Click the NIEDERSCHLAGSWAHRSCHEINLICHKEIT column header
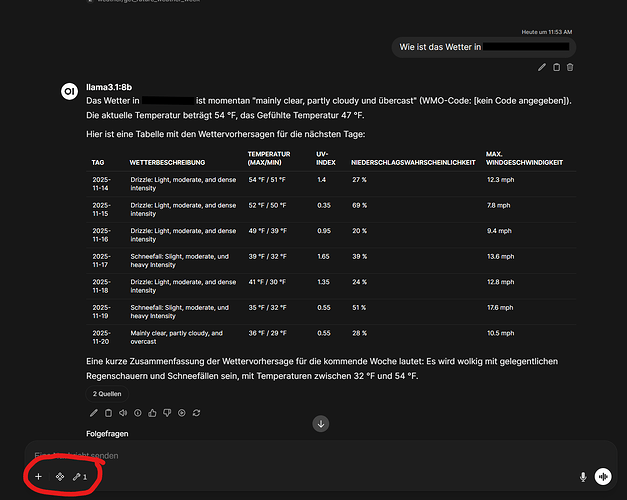The height and width of the screenshot is (500, 627). (413, 162)
